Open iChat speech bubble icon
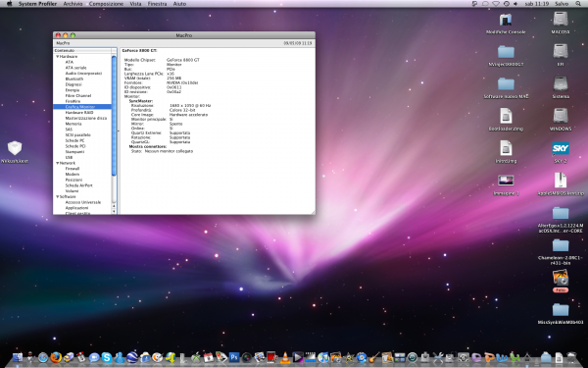 pos(94,357)
